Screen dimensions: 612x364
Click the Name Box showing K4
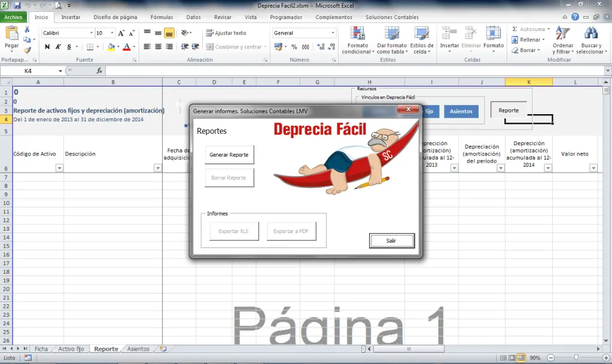tap(28, 71)
